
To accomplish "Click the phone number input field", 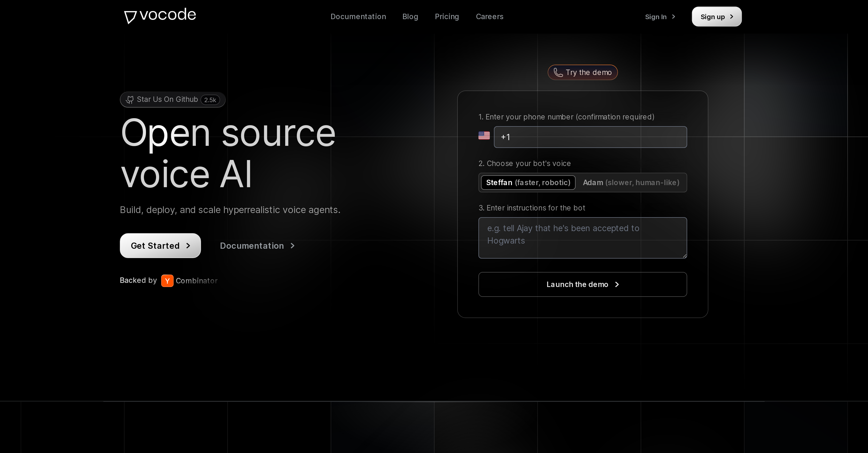I will (590, 137).
